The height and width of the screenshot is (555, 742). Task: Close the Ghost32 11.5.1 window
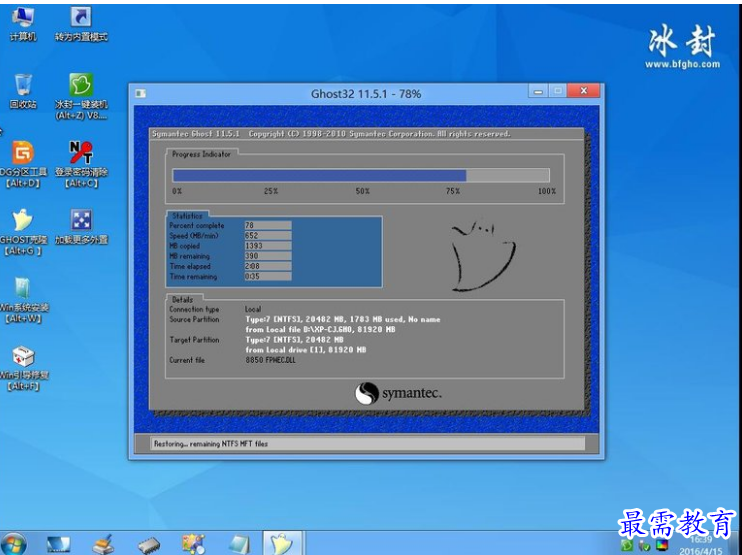pyautogui.click(x=583, y=90)
